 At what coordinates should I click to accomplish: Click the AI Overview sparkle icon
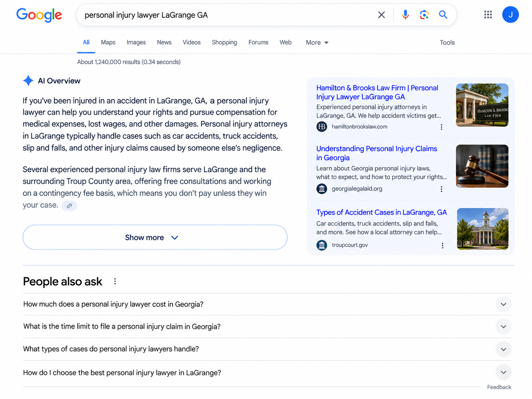click(28, 80)
